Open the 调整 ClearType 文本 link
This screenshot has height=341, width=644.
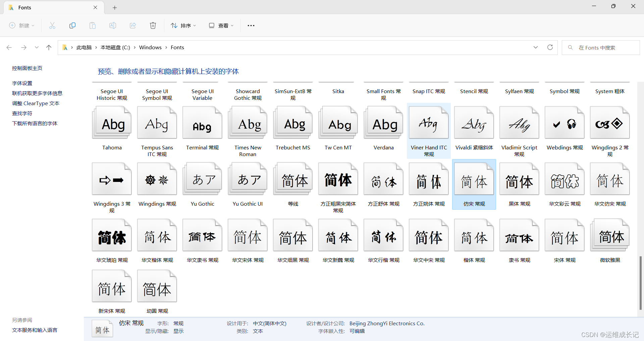point(36,103)
